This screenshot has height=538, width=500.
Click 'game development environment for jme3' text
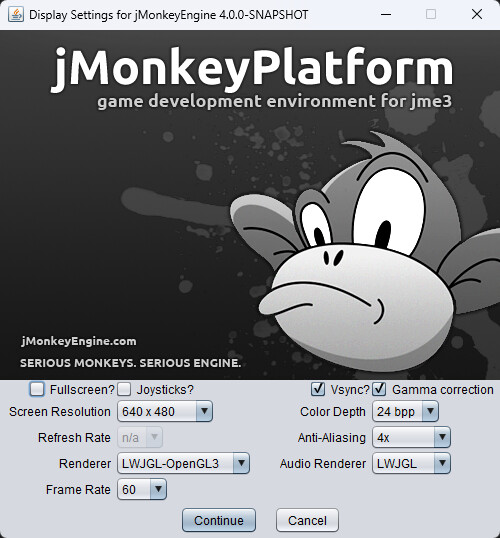pyautogui.click(x=275, y=102)
